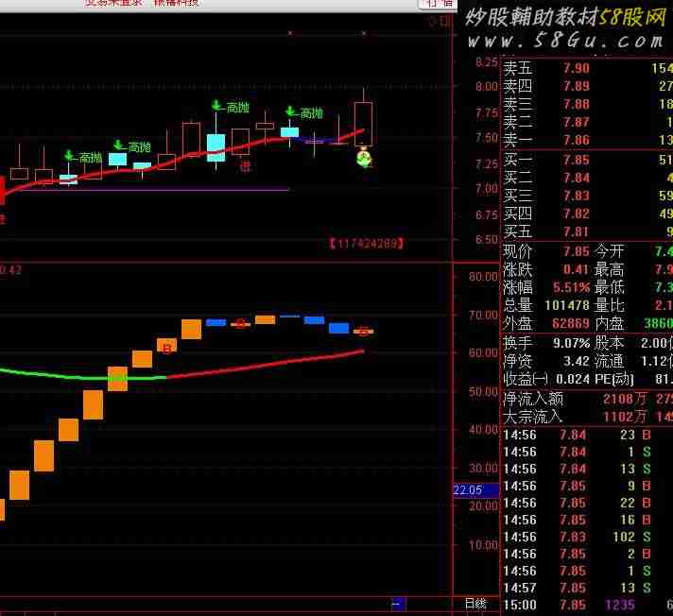Select the large cyan candlestick below top 高抛
The height and width of the screenshot is (616, 673).
pos(216,147)
